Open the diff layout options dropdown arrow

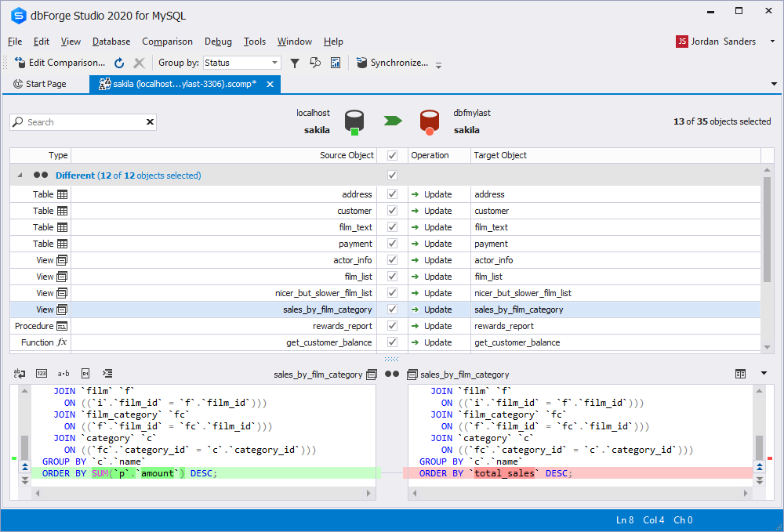pos(764,373)
